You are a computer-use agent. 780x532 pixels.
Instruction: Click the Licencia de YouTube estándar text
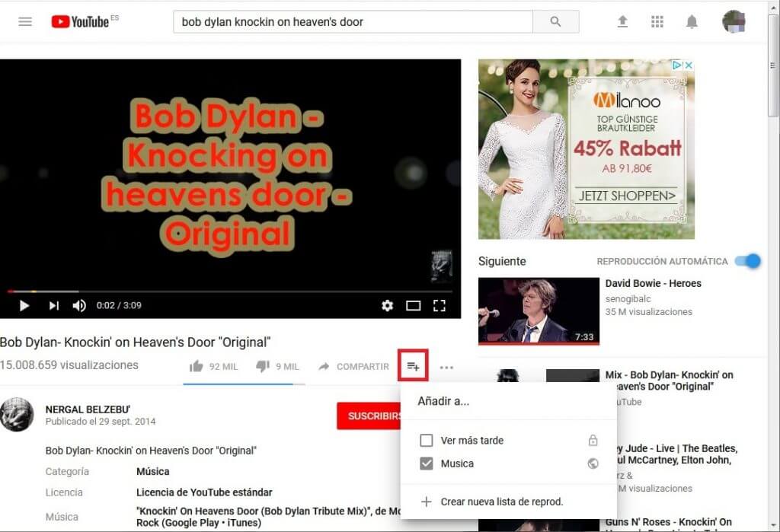click(x=204, y=492)
